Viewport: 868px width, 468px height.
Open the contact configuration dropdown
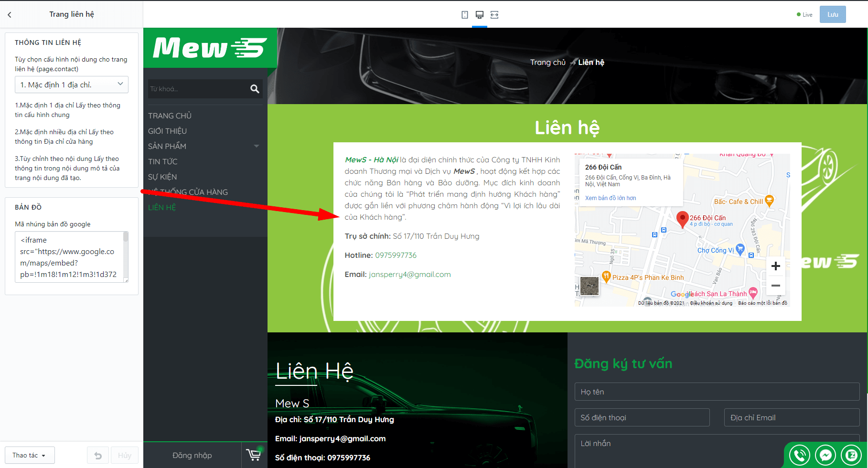click(72, 85)
